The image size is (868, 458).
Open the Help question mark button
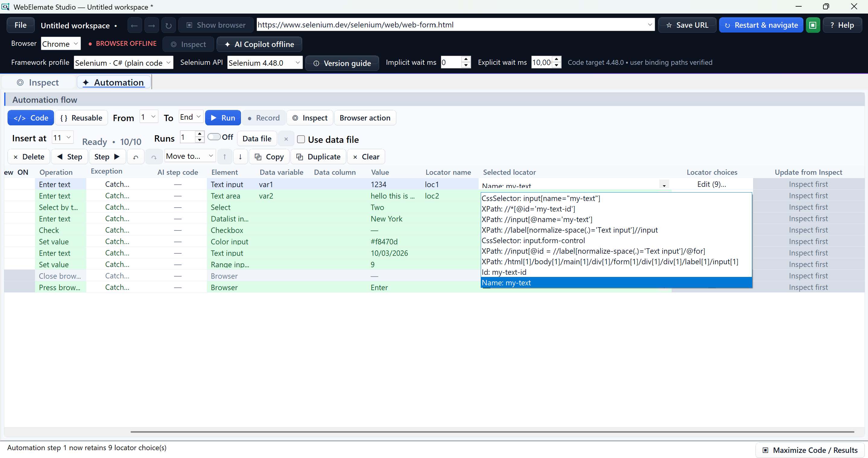842,25
